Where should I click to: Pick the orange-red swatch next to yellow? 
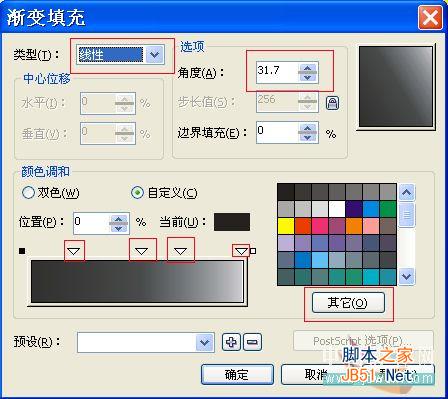click(303, 226)
